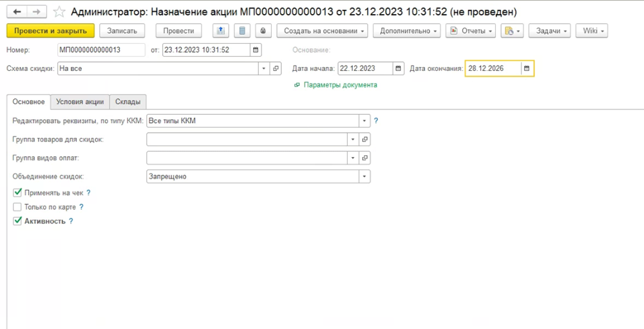This screenshot has height=329, width=644.
Task: Open calendar picker for document date
Action: pos(256,50)
